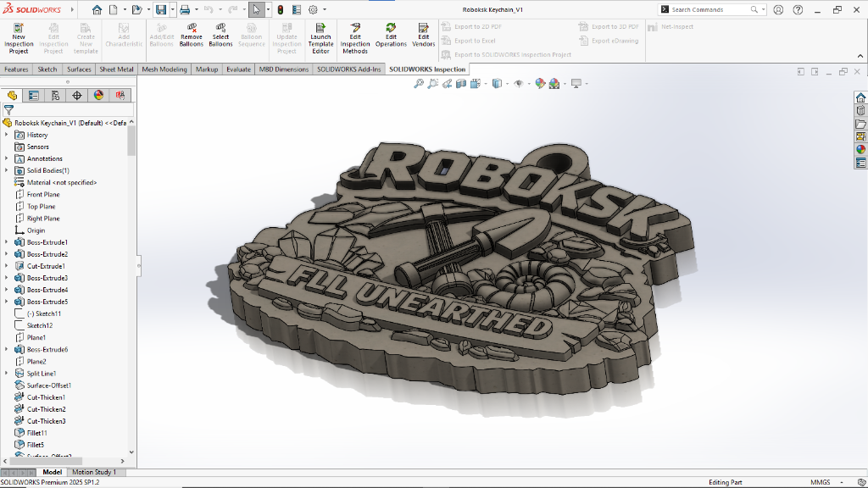The width and height of the screenshot is (868, 488).
Task: Open DimXpertManager tab icon
Action: point(77,95)
